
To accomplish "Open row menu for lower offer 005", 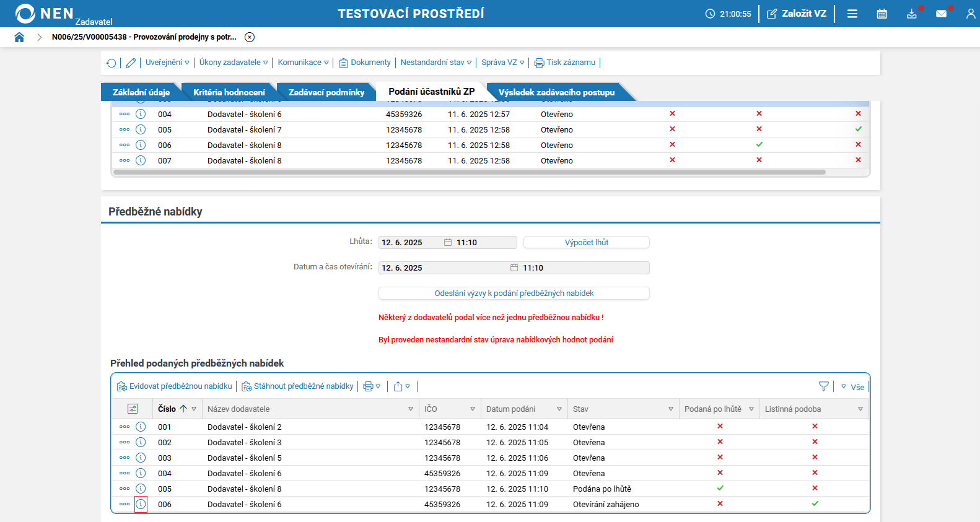I will click(x=125, y=489).
